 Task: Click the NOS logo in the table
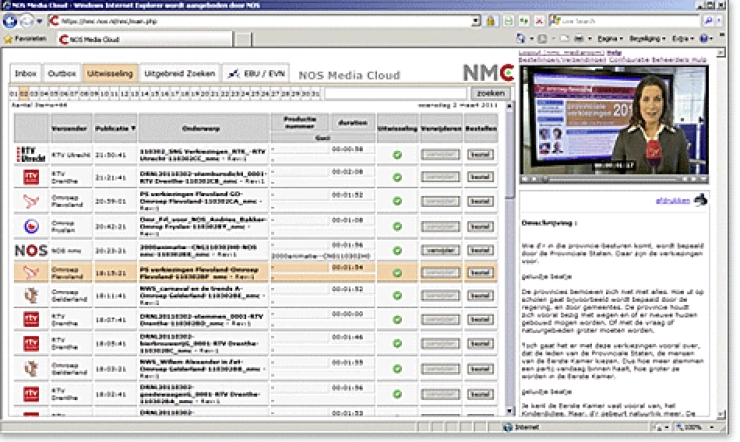point(30,249)
